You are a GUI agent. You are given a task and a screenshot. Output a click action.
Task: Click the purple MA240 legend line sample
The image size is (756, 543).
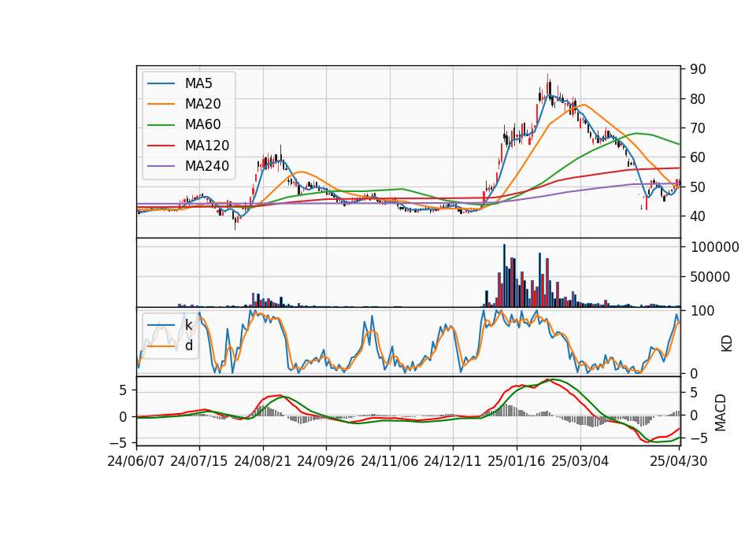point(161,166)
